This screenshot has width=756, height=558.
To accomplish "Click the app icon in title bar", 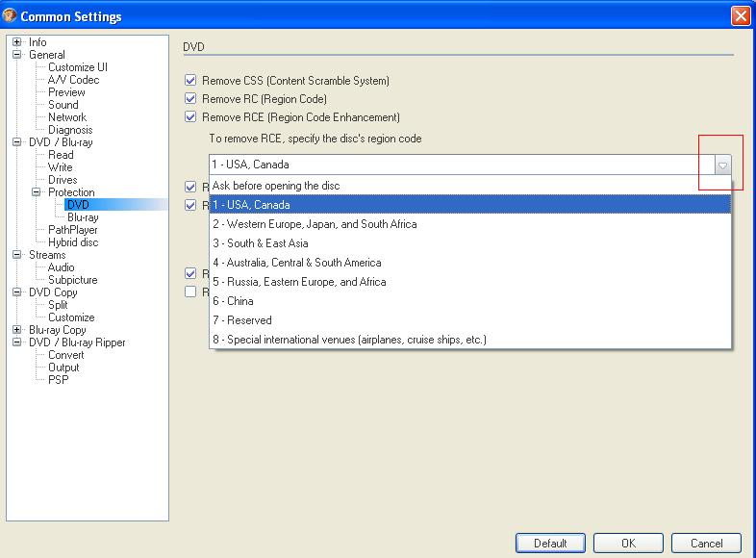I will point(11,16).
